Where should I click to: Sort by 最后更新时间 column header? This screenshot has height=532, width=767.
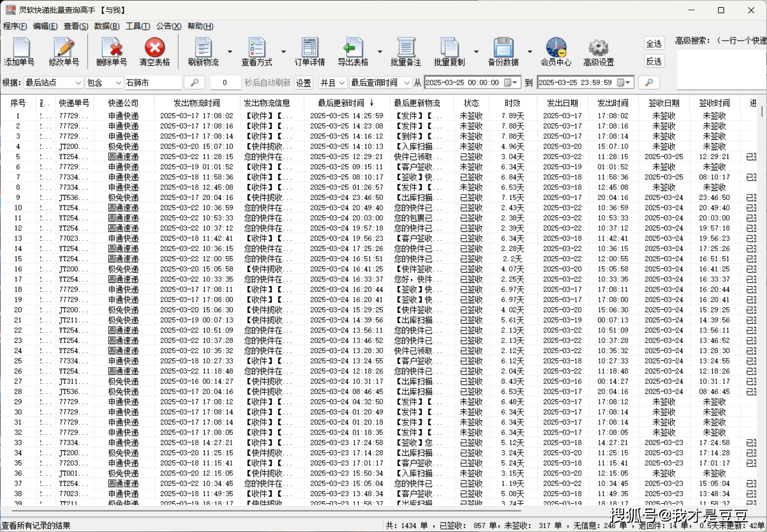(347, 103)
